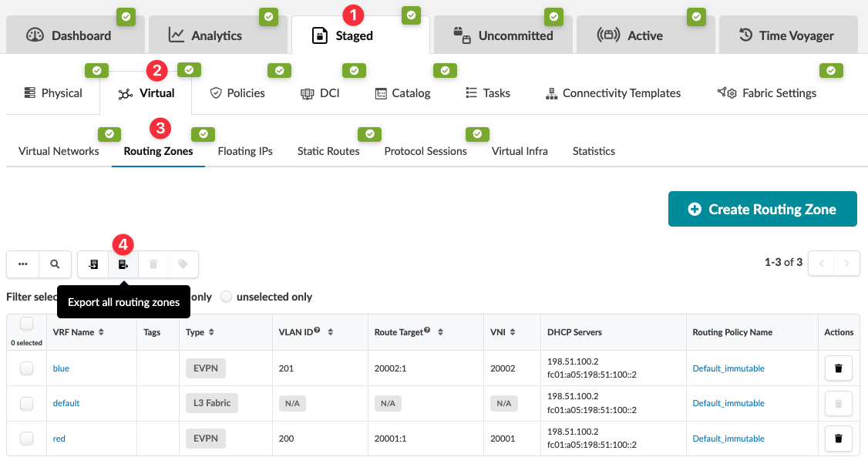The width and height of the screenshot is (868, 464).
Task: Go to next page arrow
Action: tap(846, 264)
